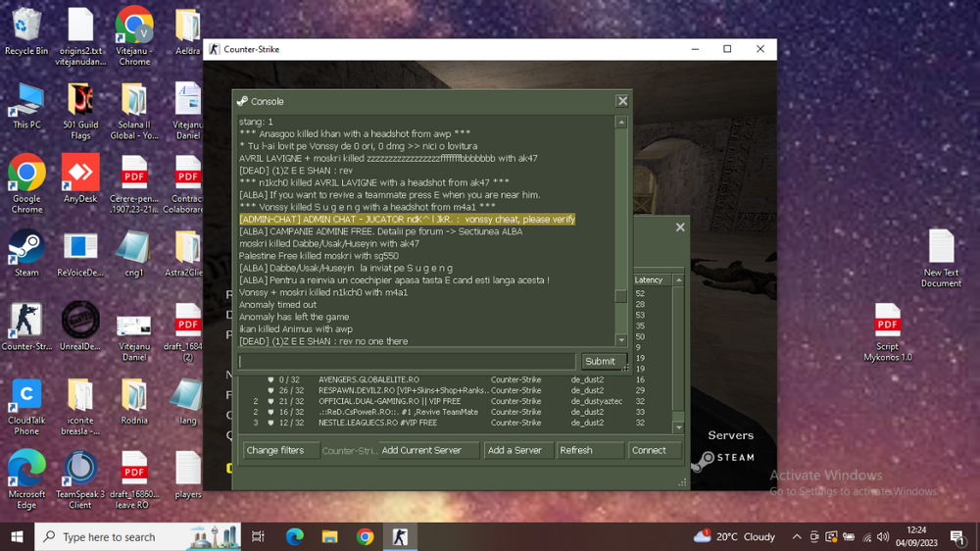Open Change filters in server browser

pyautogui.click(x=280, y=450)
